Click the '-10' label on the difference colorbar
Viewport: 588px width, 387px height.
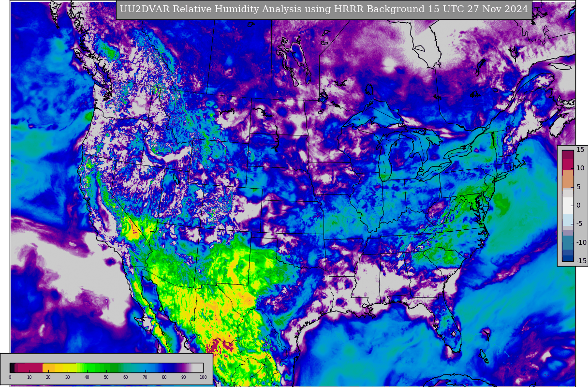pos(582,242)
